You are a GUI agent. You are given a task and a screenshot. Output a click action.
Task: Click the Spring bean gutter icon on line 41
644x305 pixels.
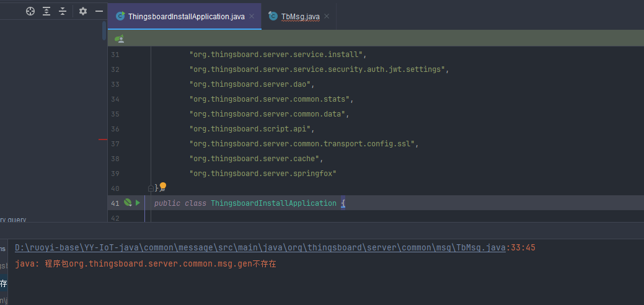click(x=128, y=203)
